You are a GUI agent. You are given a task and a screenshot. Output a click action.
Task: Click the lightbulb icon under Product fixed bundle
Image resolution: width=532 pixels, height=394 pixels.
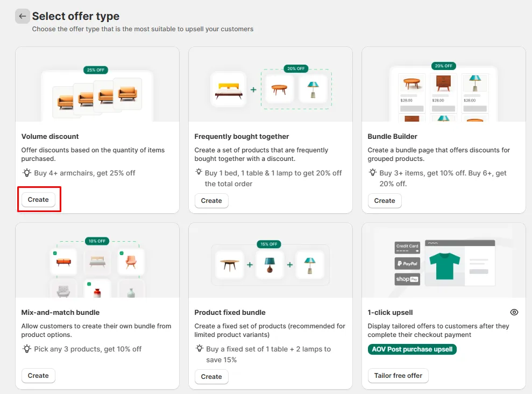tap(200, 349)
